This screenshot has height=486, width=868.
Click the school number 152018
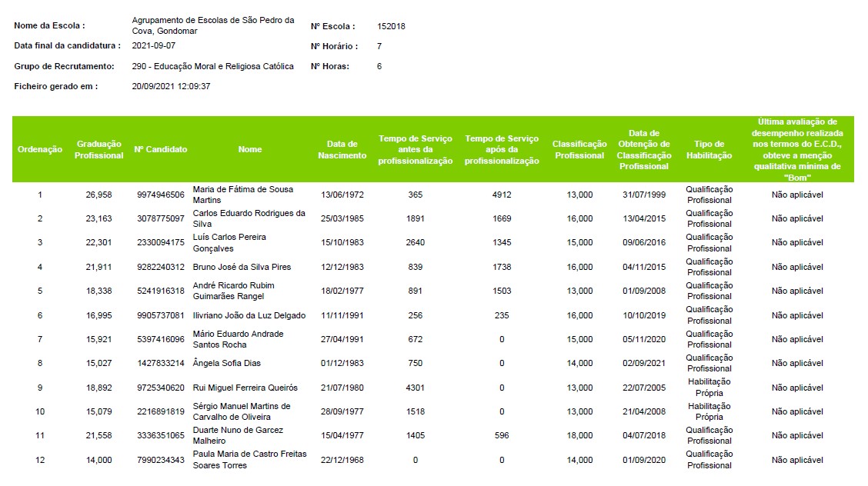pos(391,26)
